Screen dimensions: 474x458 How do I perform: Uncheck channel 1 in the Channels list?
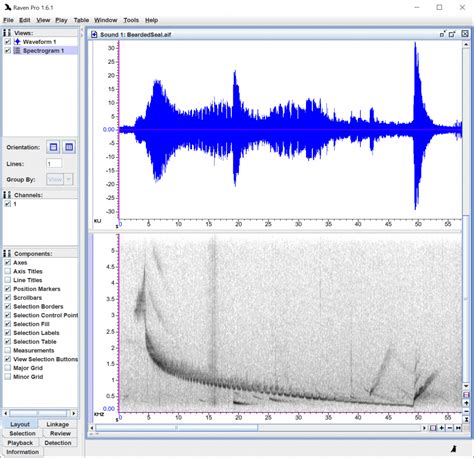pyautogui.click(x=8, y=204)
